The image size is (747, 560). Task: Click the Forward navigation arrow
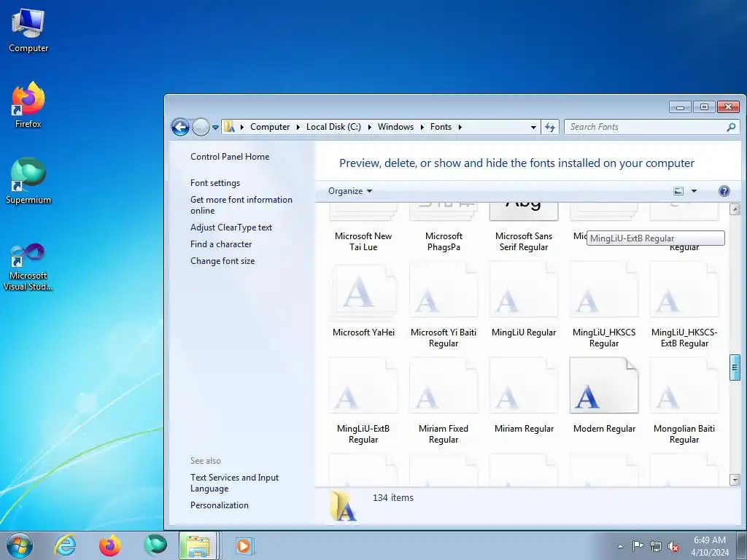click(201, 127)
